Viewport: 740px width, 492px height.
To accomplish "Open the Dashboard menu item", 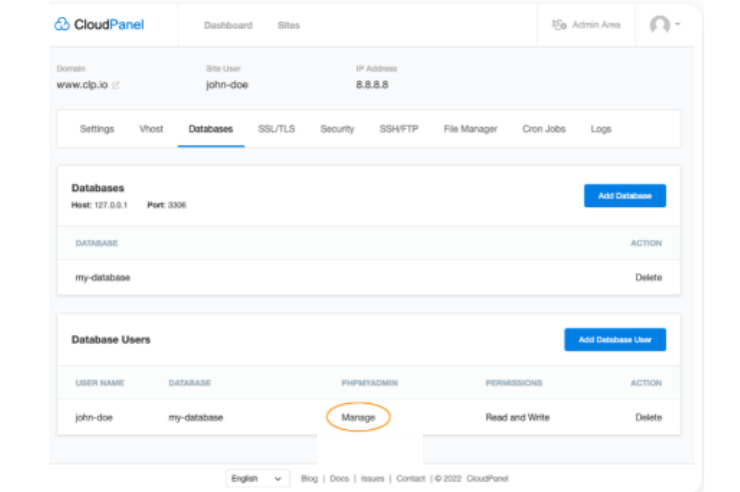I will click(228, 25).
